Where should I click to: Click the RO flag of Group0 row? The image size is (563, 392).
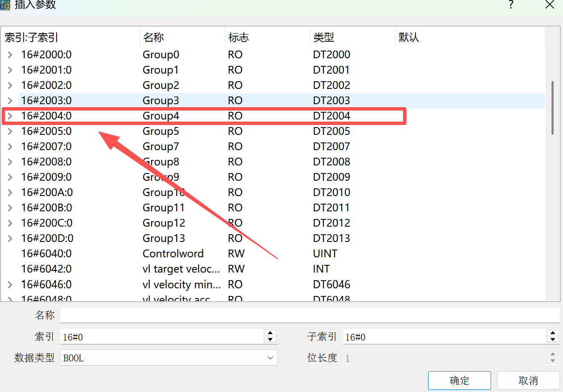pyautogui.click(x=235, y=55)
